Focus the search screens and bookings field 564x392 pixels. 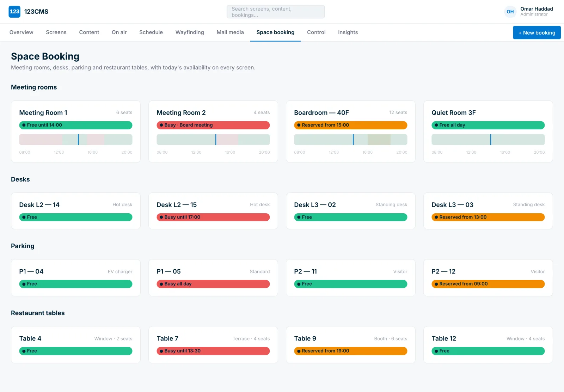coord(275,12)
